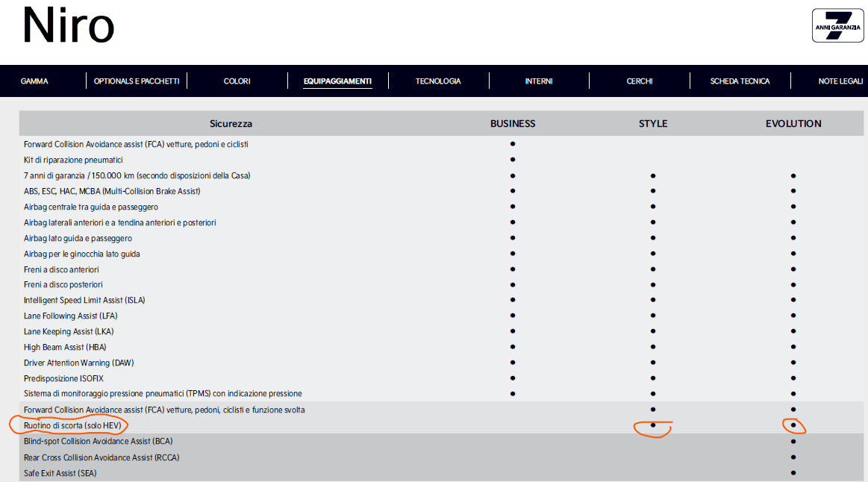Click the Niro page title
The width and height of the screenshot is (868, 482).
coord(68,25)
